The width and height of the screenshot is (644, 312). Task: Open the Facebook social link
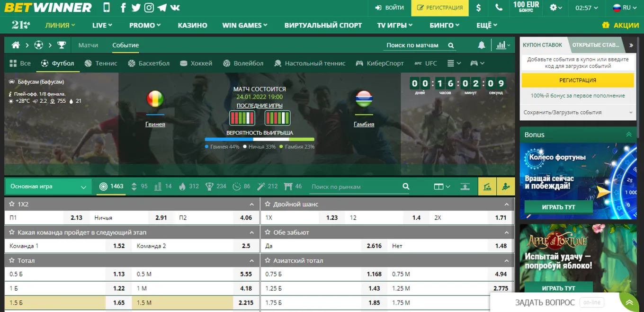(x=123, y=8)
